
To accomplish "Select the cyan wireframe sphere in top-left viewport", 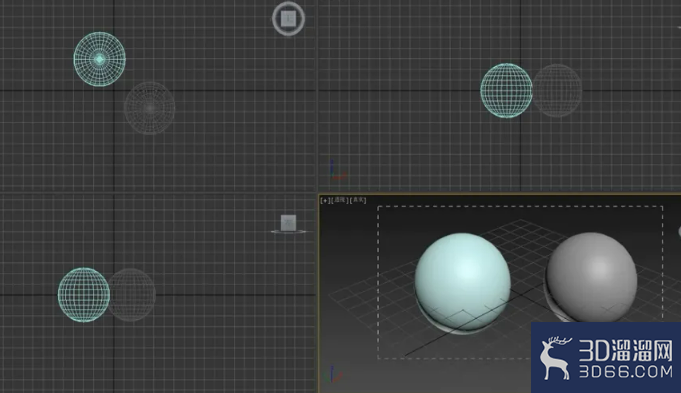I will pyautogui.click(x=99, y=59).
